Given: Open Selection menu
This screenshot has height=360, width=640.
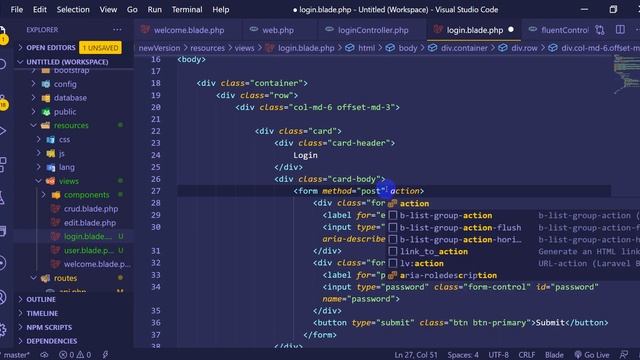Looking at the screenshot, I should pyautogui.click(x=73, y=9).
